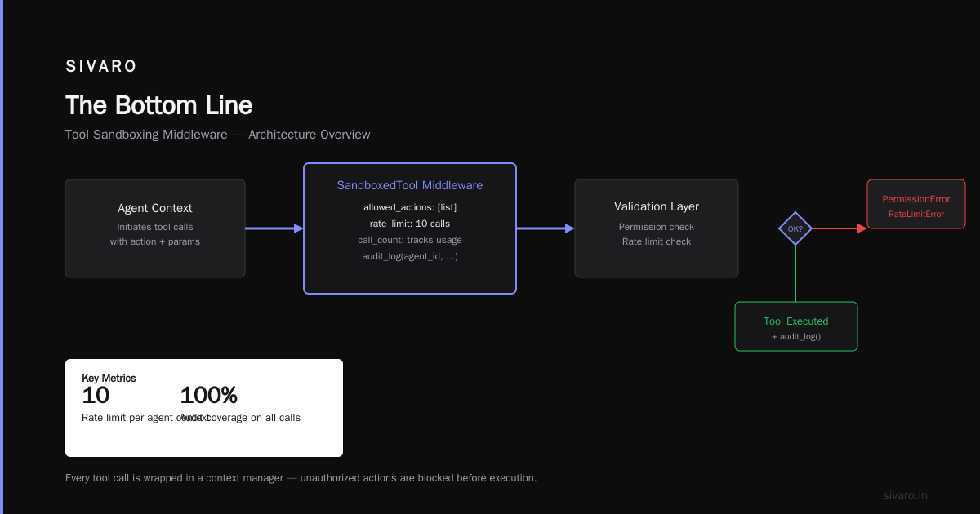Click the RateLimitError text

coord(916,214)
